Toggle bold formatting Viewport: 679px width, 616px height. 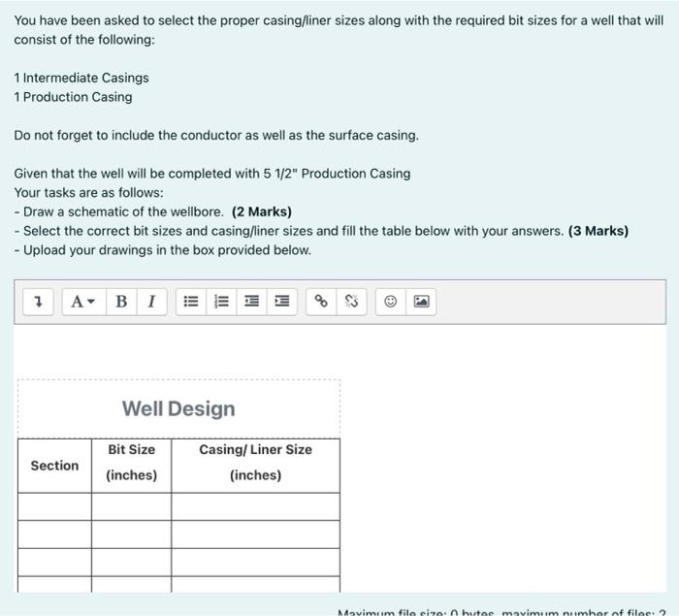click(121, 302)
